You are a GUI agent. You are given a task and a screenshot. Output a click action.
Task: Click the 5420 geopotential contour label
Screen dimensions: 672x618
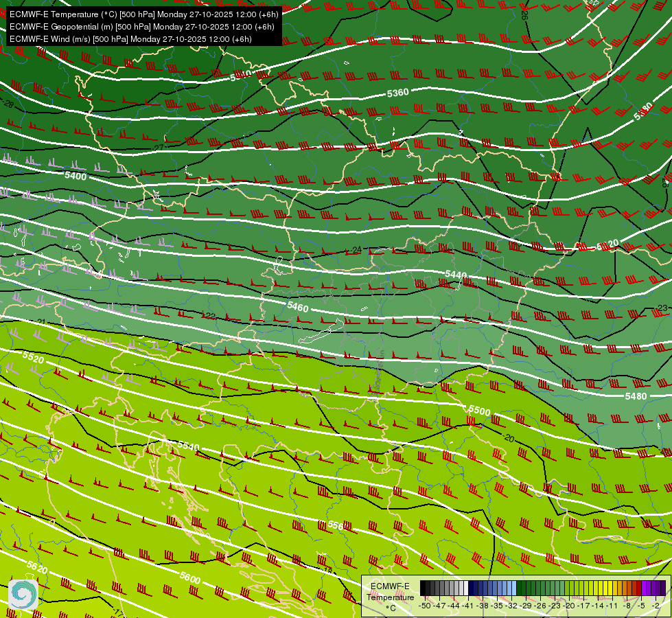607,245
